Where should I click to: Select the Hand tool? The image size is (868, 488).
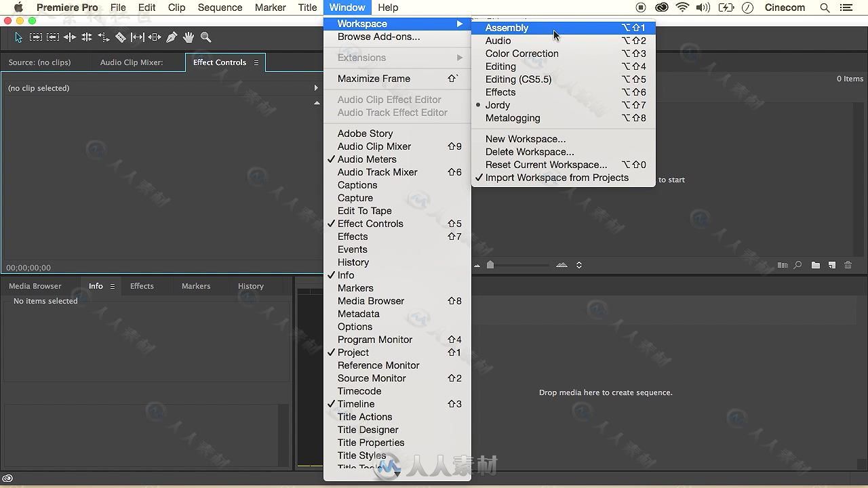tap(189, 37)
